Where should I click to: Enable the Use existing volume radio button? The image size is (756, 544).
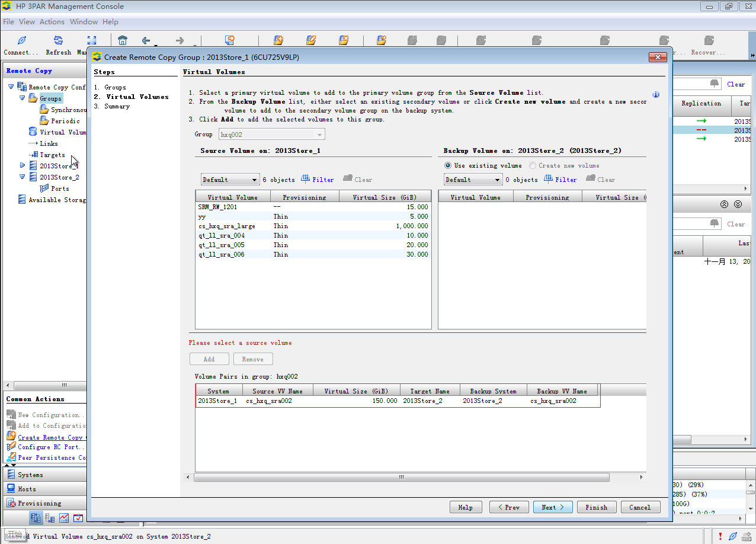point(448,165)
